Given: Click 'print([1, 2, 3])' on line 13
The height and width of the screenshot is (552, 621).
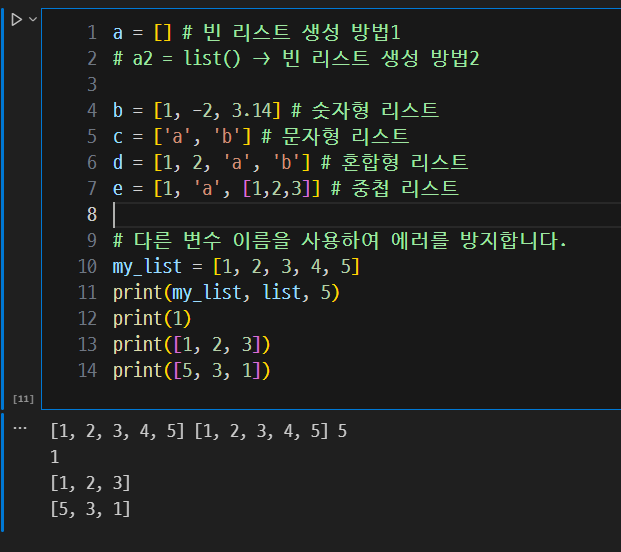Looking at the screenshot, I should tap(192, 345).
